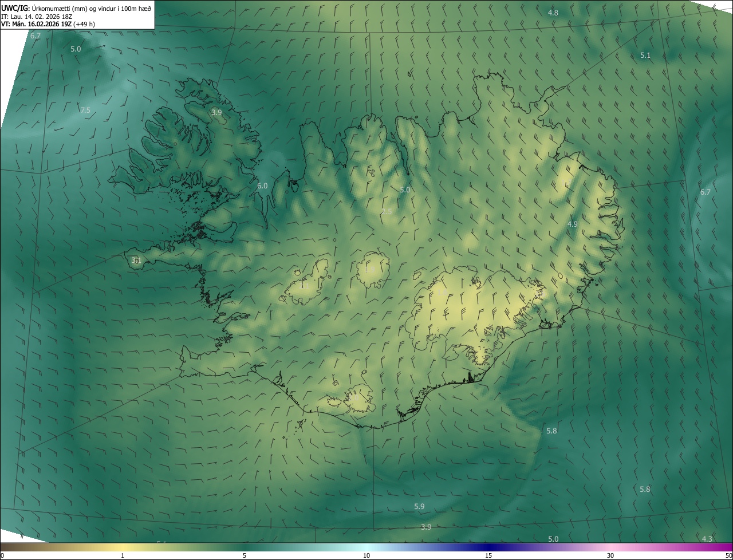Click the tick label 15 on the color scale
Viewport: 733px width, 560px height.
(x=488, y=556)
